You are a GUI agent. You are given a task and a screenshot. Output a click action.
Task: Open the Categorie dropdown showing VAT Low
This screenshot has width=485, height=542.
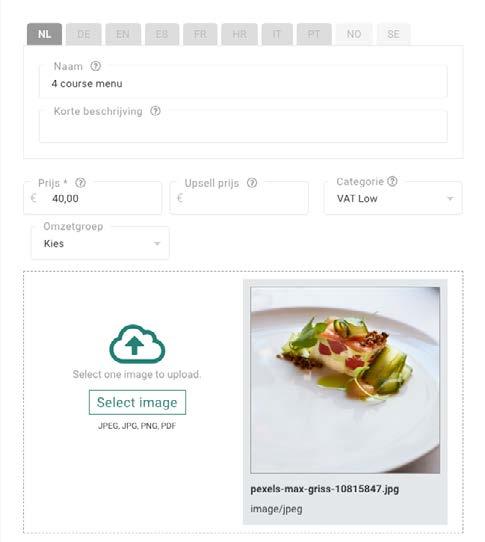pos(393,198)
